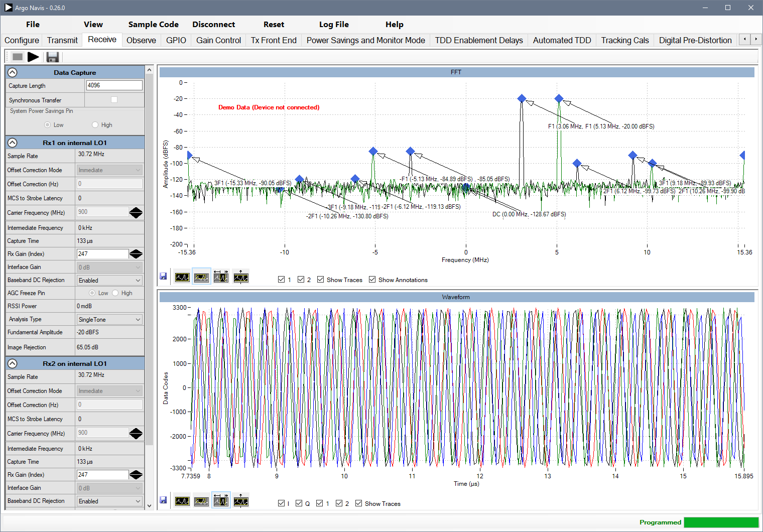Save the Waveform plot using floppy icon
The height and width of the screenshot is (532, 763).
click(x=163, y=500)
